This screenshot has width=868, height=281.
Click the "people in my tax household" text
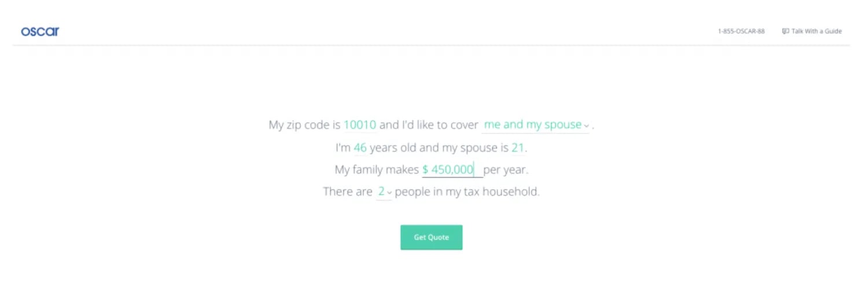point(467,192)
